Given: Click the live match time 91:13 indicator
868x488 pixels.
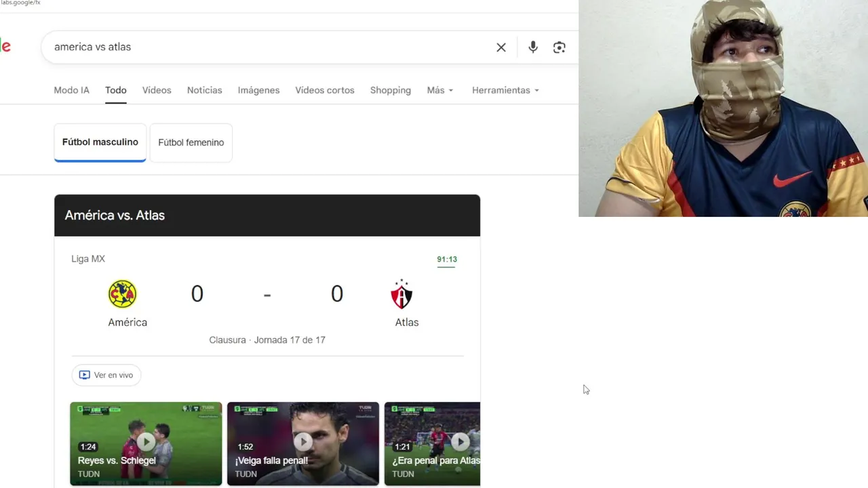Looking at the screenshot, I should 447,260.
